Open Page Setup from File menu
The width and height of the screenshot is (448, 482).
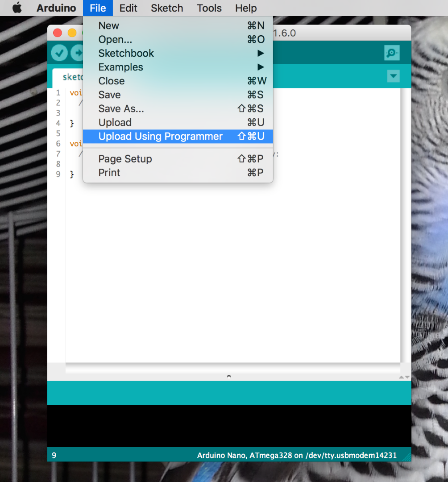pos(125,158)
